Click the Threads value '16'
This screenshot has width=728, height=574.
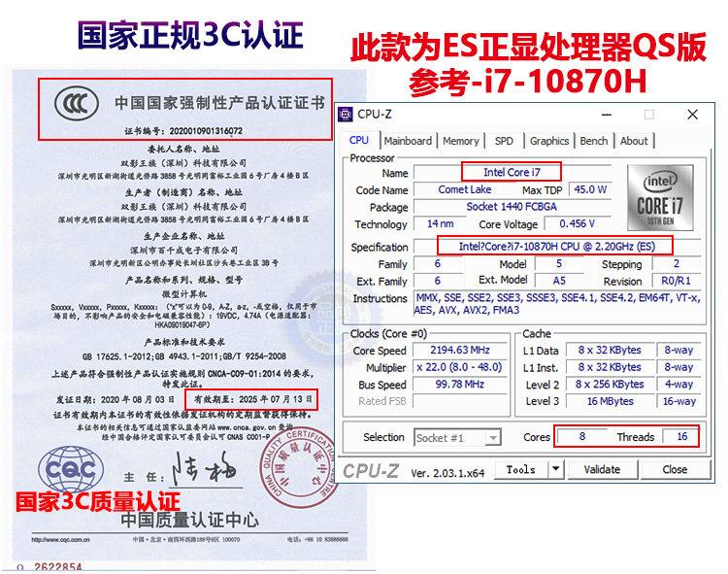681,436
